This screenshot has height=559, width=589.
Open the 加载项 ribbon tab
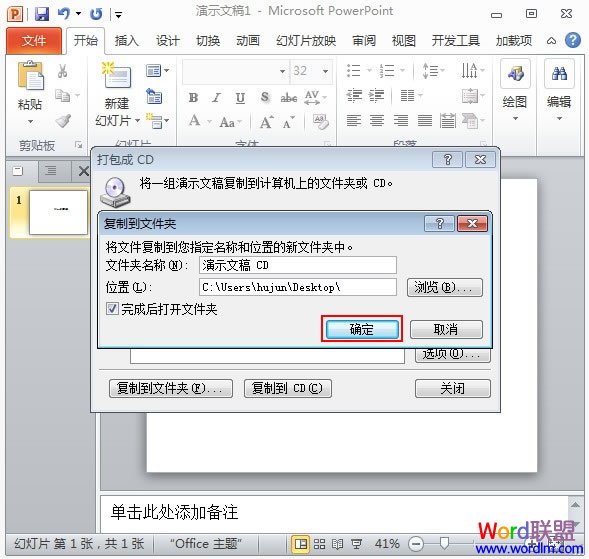click(513, 41)
